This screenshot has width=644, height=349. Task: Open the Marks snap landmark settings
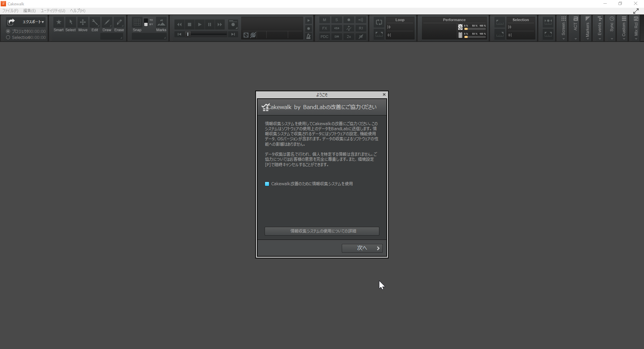pos(161,22)
